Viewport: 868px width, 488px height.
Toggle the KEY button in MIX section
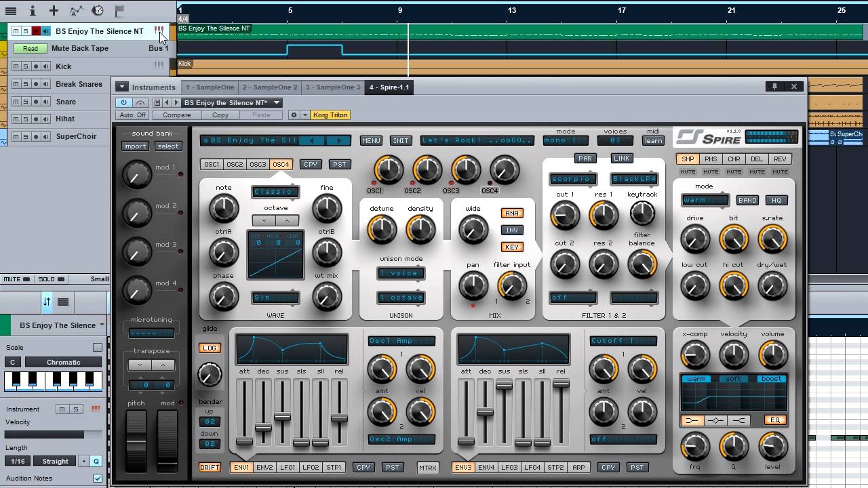click(x=512, y=247)
